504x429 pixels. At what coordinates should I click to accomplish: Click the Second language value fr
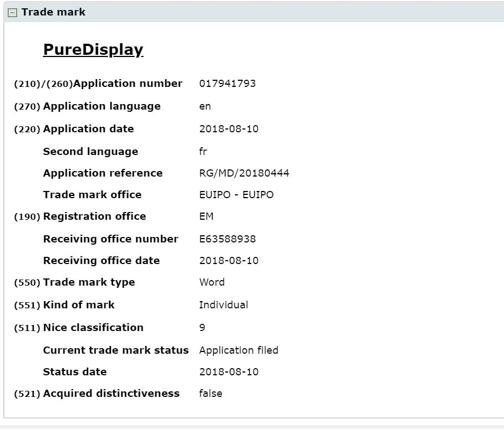pos(204,151)
